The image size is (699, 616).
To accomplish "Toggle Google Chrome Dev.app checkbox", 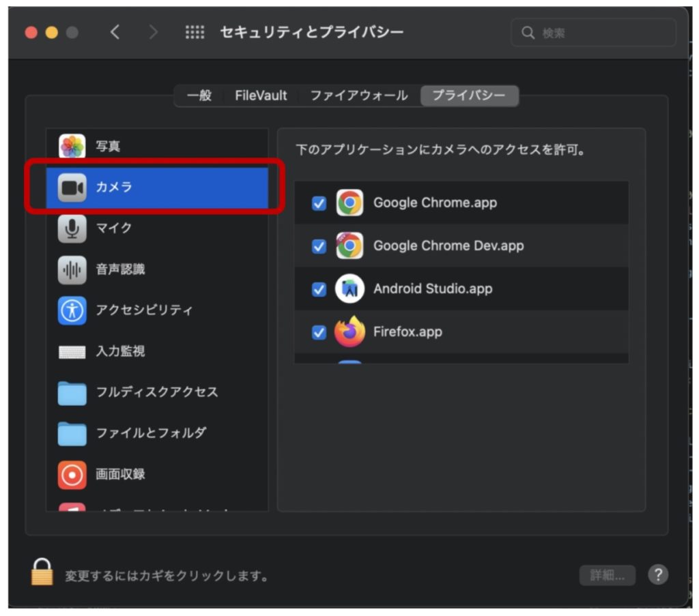I will pyautogui.click(x=319, y=246).
